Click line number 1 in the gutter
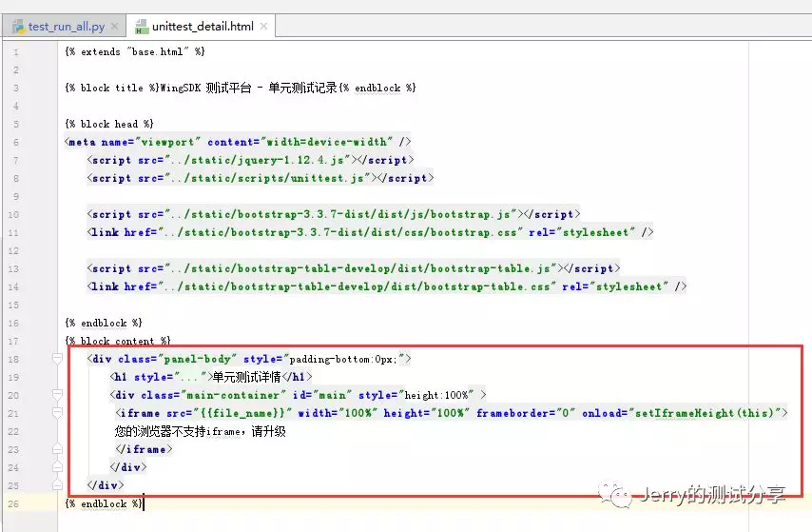812x532 pixels. click(16, 51)
